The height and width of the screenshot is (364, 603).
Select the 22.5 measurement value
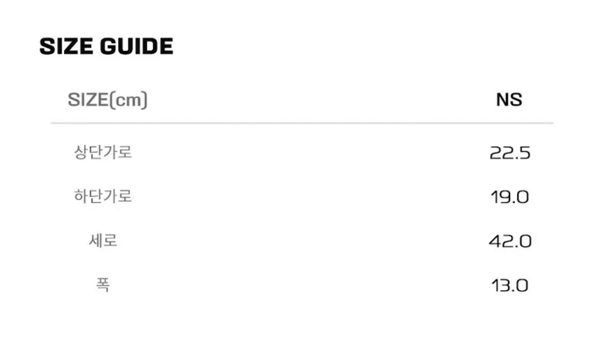pyautogui.click(x=509, y=153)
